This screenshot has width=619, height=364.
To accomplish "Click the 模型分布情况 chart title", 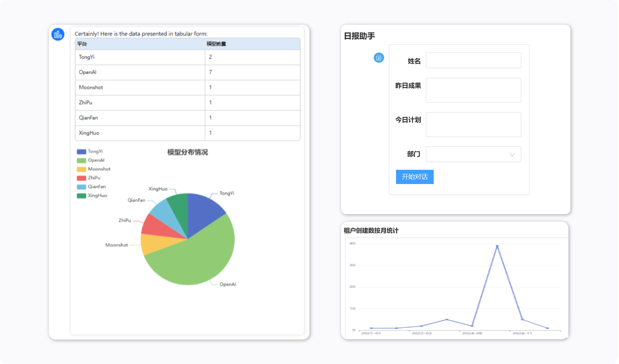I will coord(187,152).
